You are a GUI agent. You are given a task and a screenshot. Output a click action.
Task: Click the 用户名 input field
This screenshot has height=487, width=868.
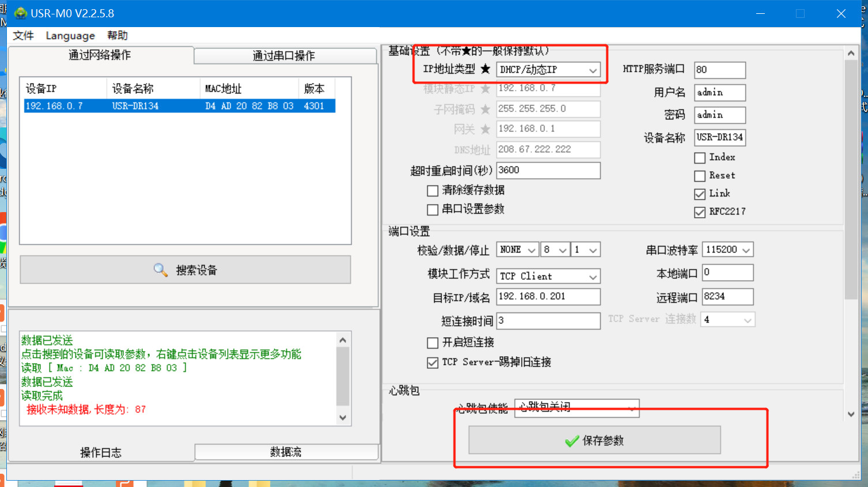[720, 92]
